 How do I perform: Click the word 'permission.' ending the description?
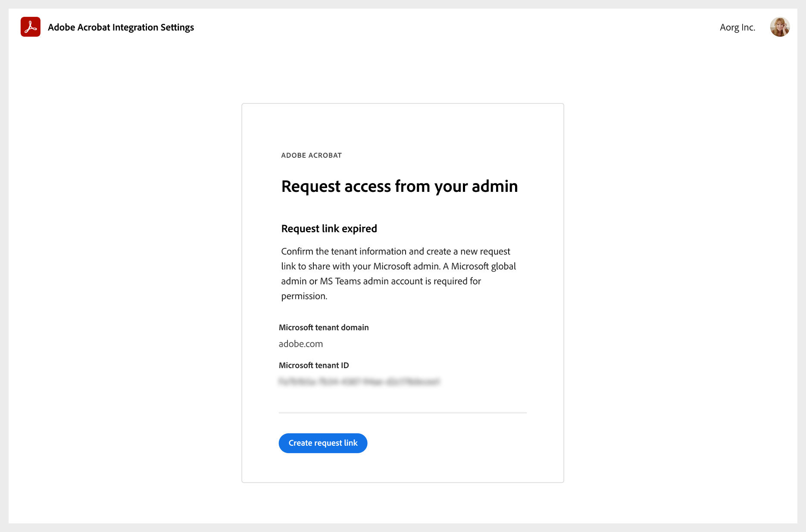(x=304, y=296)
